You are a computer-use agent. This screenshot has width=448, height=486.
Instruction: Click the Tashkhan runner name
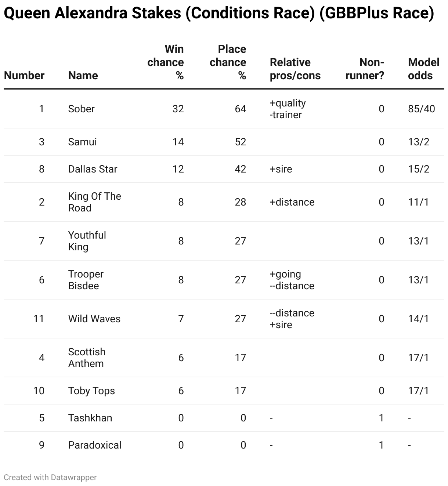90,418
